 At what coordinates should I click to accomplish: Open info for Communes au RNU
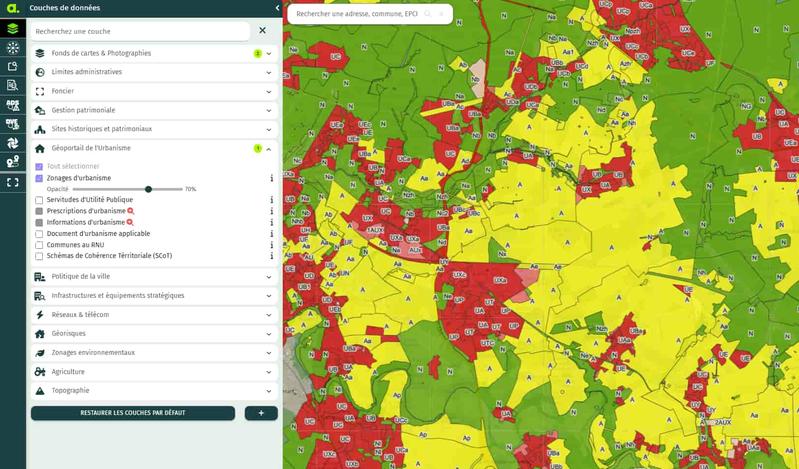(272, 245)
